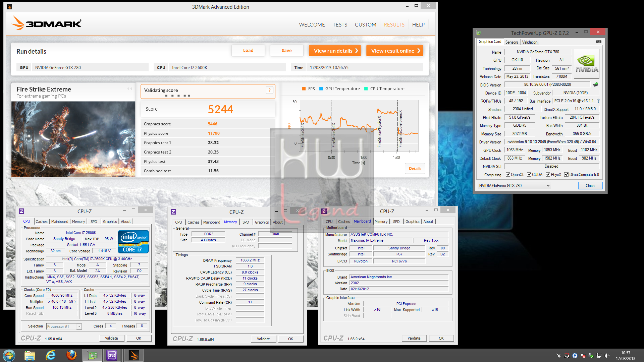Viewport: 644px width, 362px height.
Task: Click the DRAM Frequency value 1068.2 MHz
Action: point(250,260)
